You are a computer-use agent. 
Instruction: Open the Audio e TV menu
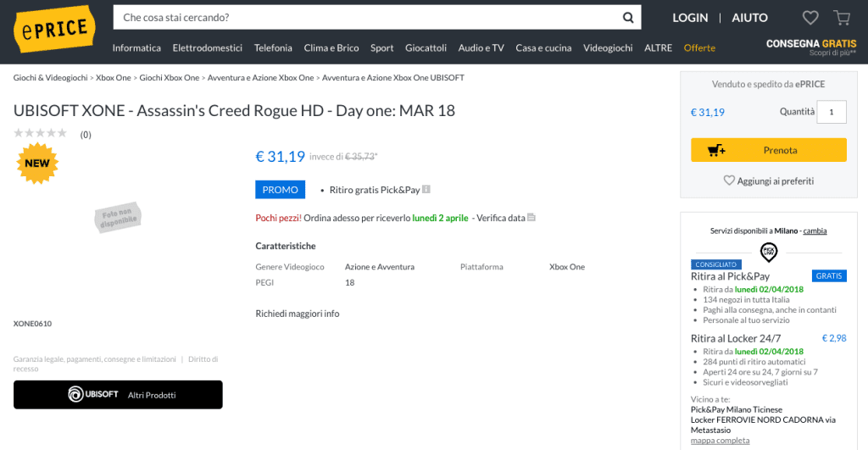tap(481, 48)
